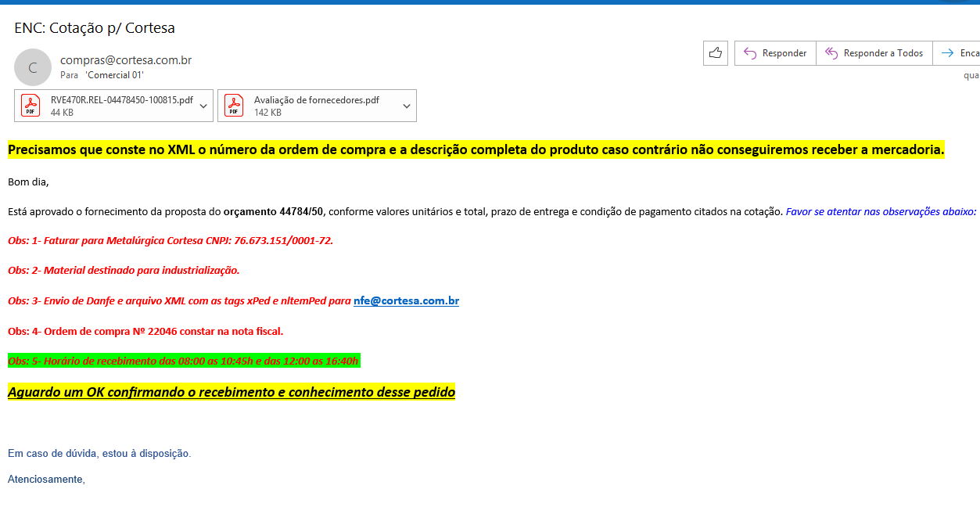Click sender address compras@cortesa.com.br
The image size is (980, 507).
coord(126,60)
